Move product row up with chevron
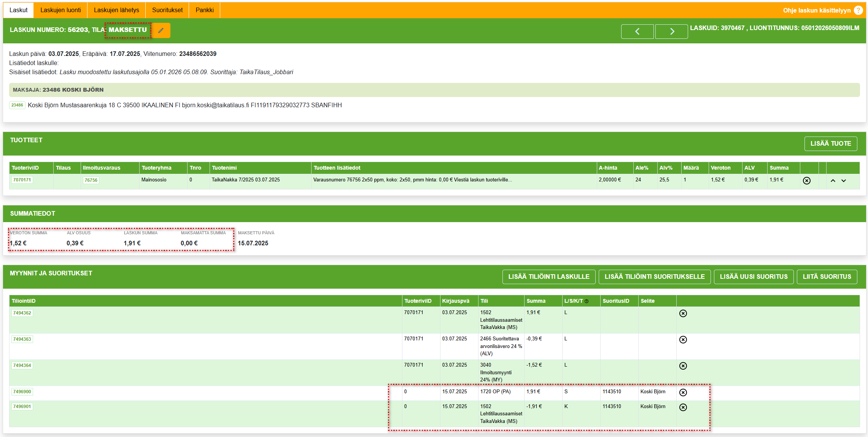This screenshot has width=868, height=437. point(833,181)
